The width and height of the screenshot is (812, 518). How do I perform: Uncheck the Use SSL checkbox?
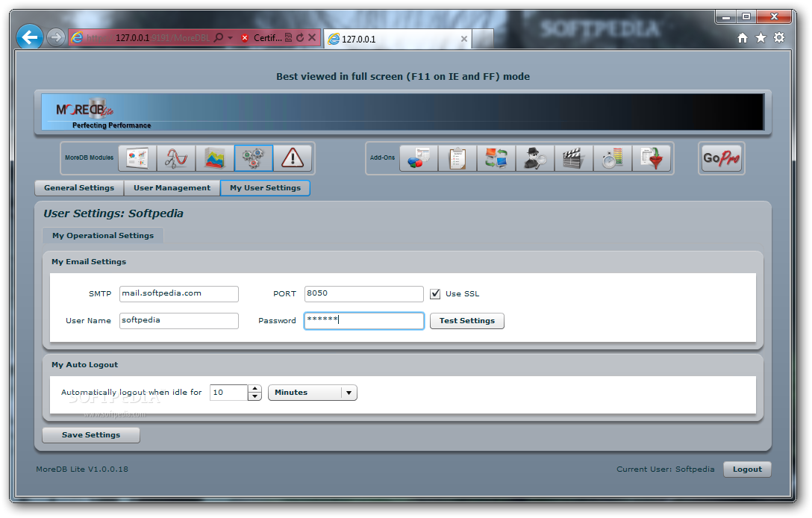pos(435,294)
